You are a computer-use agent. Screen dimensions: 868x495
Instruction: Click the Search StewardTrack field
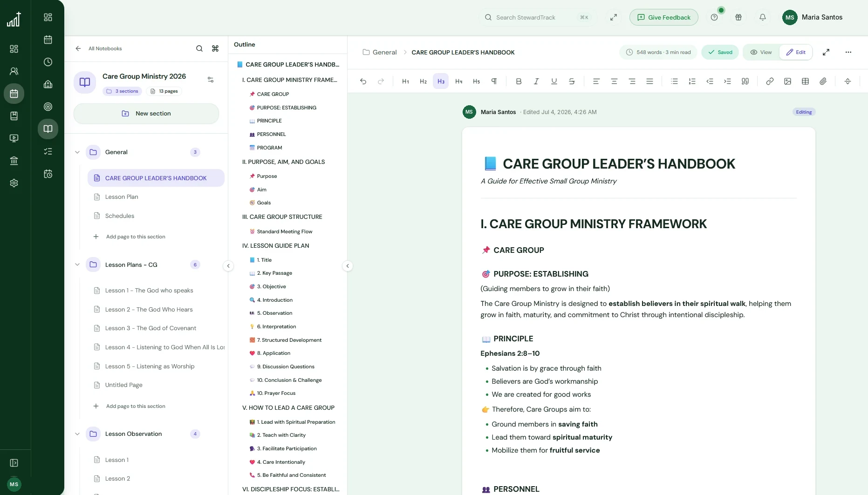(x=538, y=17)
